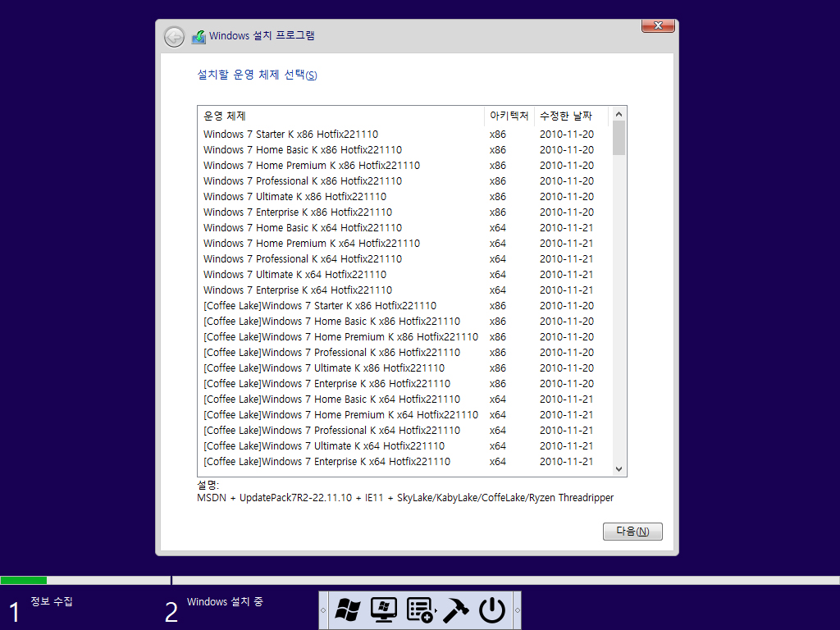Open the list-add icon in bottom toolbar
This screenshot has height=630, width=840.
pos(421,610)
